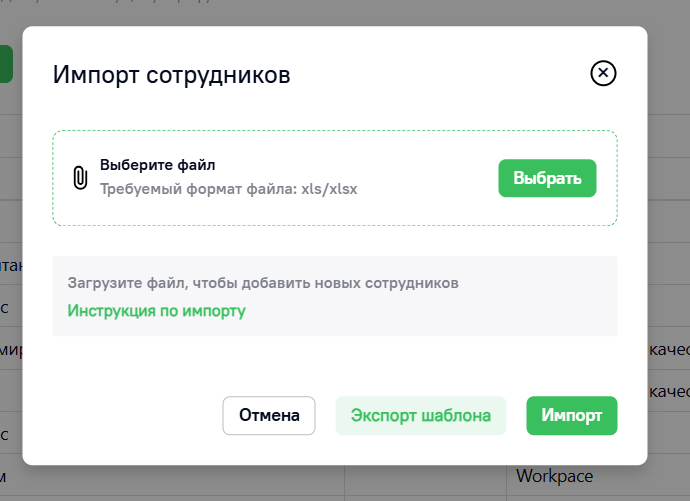This screenshot has height=501, width=690.
Task: Click the lower truncated качес cell at right
Action: pos(669,391)
